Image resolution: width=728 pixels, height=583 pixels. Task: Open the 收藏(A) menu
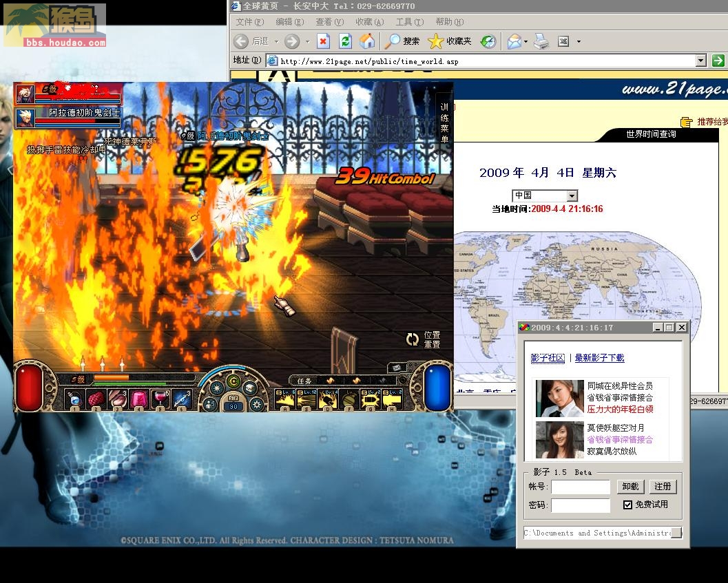click(369, 22)
